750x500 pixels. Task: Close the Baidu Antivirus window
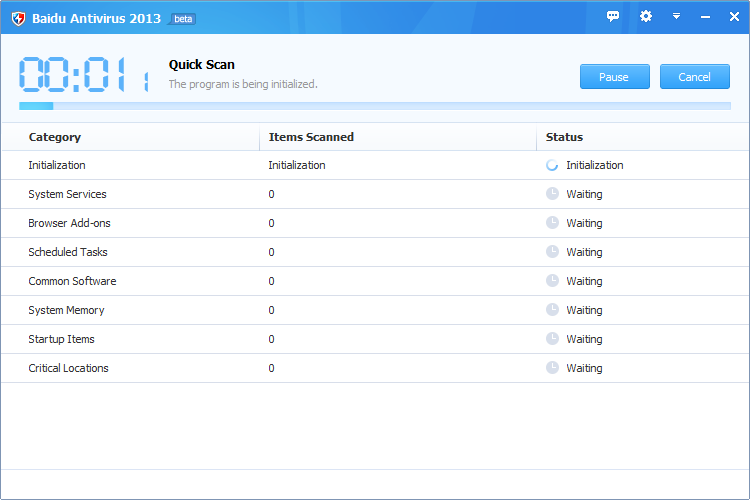pos(734,17)
